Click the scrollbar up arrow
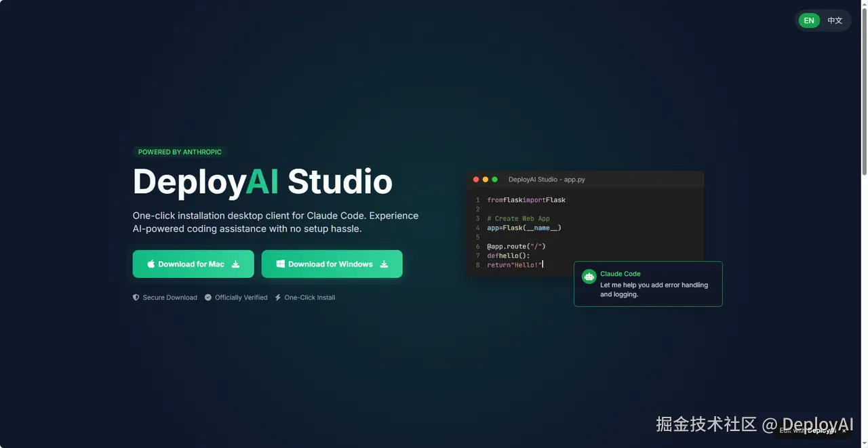Viewport: 868px width, 448px height. (863, 4)
